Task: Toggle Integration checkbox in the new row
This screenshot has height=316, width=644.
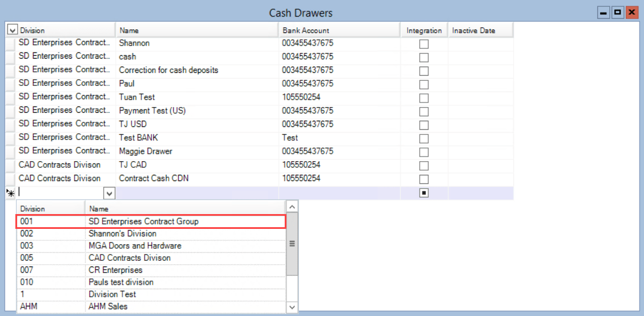Action: 424,193
